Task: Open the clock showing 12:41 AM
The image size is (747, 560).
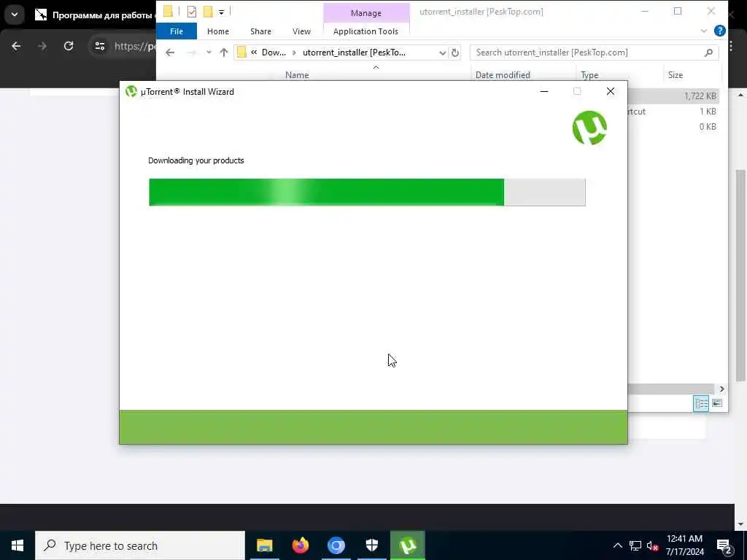Action: click(x=684, y=545)
